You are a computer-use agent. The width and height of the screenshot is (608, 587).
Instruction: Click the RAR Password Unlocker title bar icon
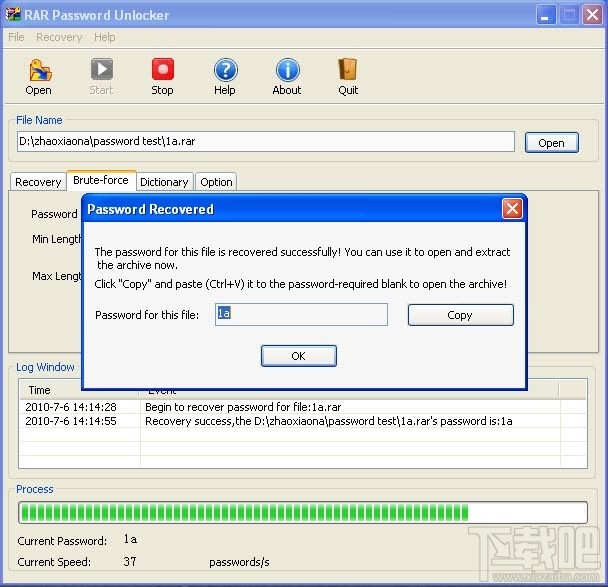pos(13,14)
